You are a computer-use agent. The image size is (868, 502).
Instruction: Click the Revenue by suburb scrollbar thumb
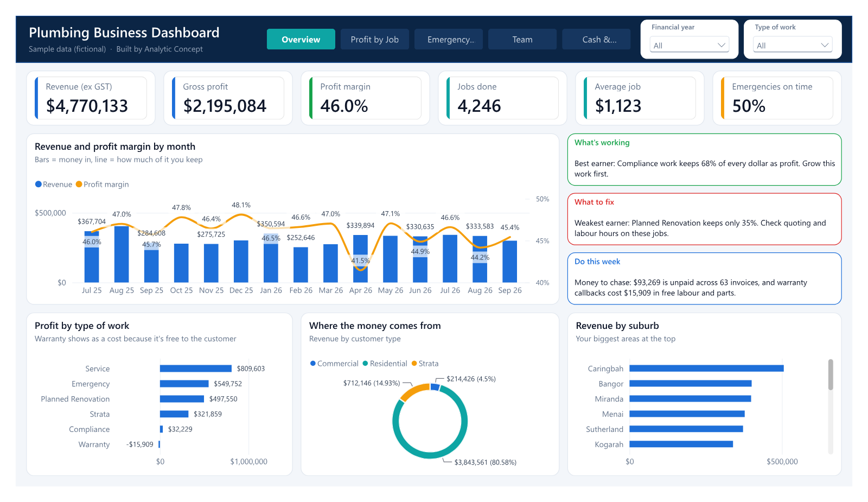pyautogui.click(x=831, y=374)
